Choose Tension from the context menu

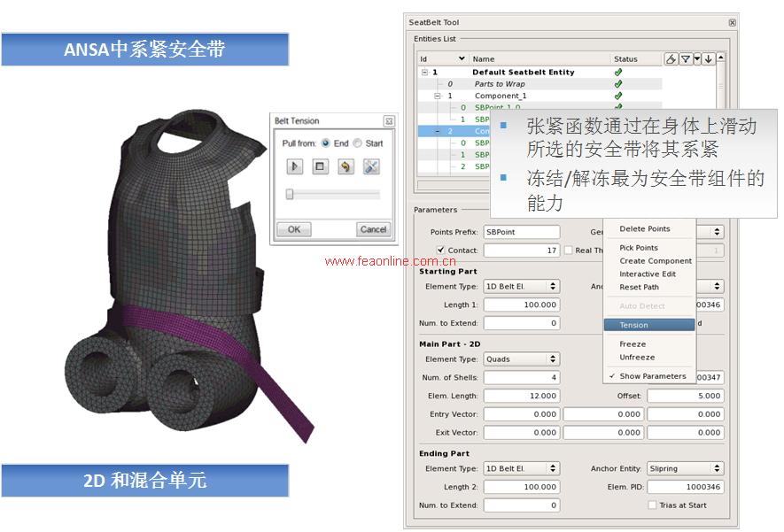(x=649, y=325)
